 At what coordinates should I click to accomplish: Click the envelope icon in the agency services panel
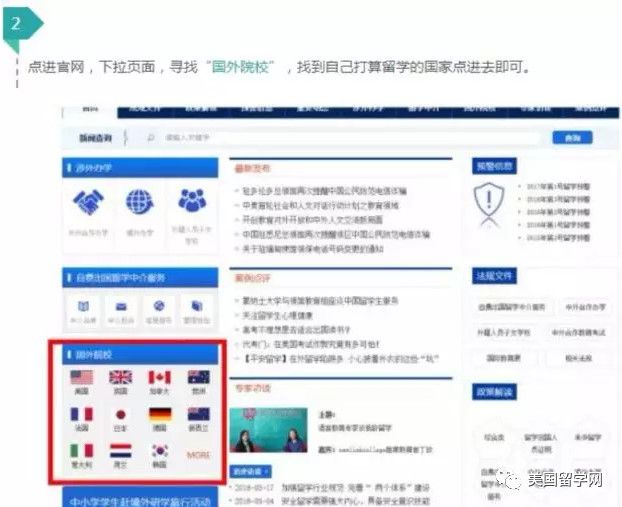[121, 306]
